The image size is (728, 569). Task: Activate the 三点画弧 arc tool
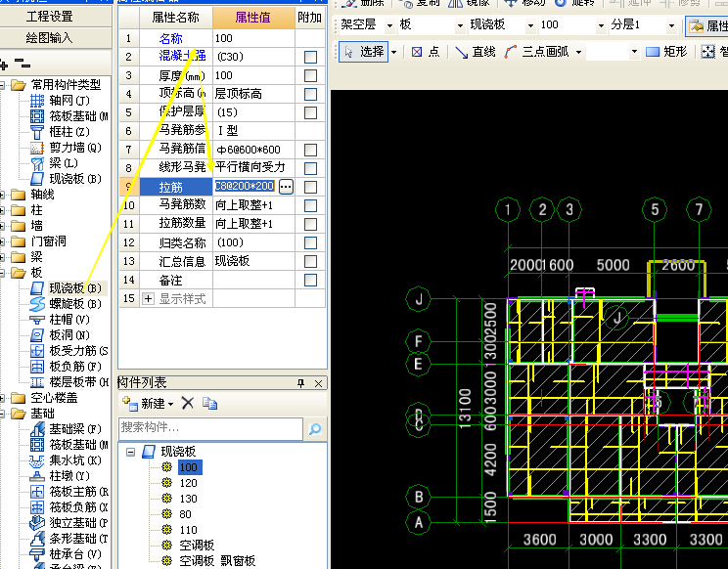[537, 52]
